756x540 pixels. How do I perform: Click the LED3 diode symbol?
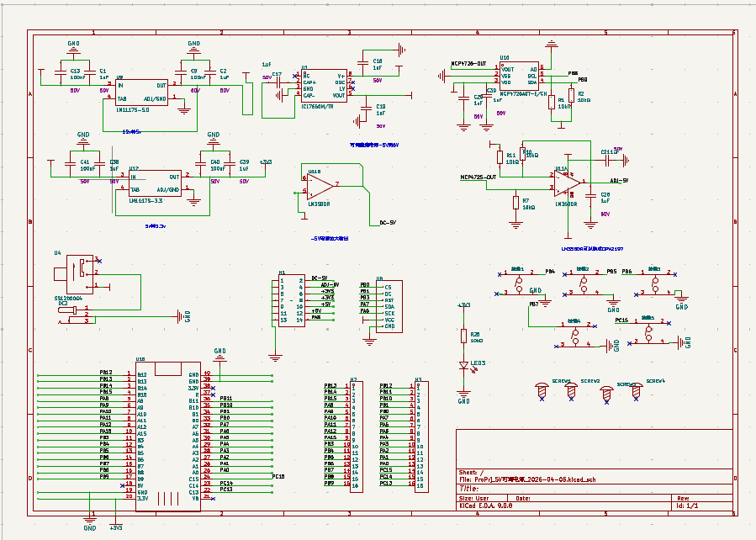click(463, 366)
